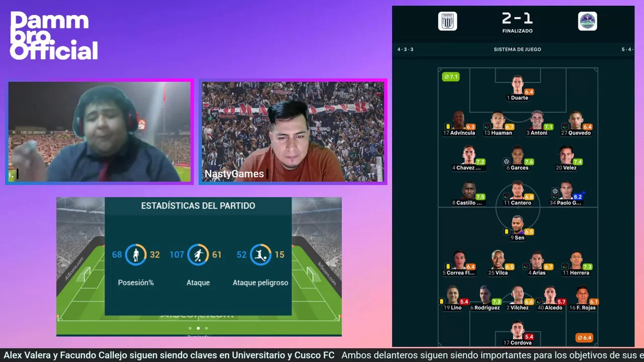Click the ESTADÍSTICAS DEL PARTIDO title
The width and height of the screenshot is (644, 362).
[198, 206]
